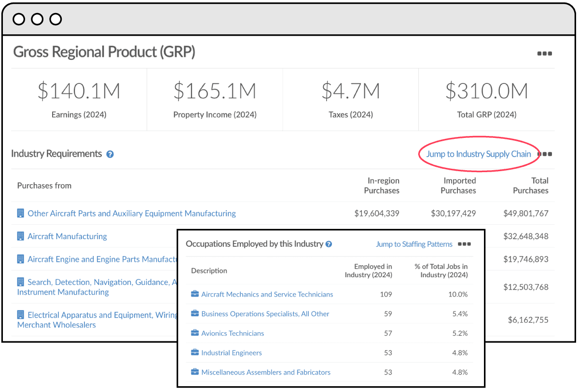The height and width of the screenshot is (392, 579).
Task: Open the options menu beside Jump to Staffing Patterns
Action: pyautogui.click(x=464, y=244)
